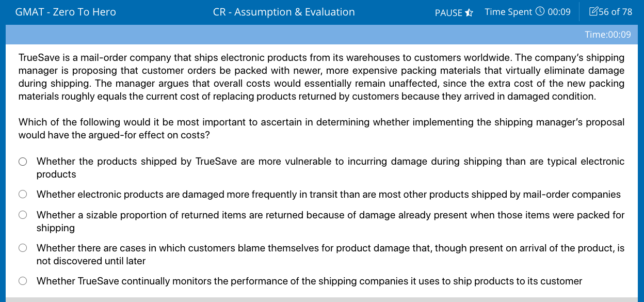Open the 56 of 78 question counter
Image resolution: width=644 pixels, height=302 pixels.
click(610, 11)
